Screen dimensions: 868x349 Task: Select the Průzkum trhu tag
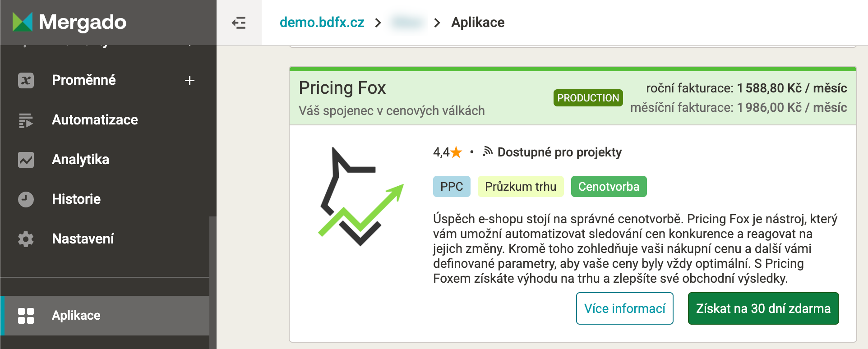(520, 187)
